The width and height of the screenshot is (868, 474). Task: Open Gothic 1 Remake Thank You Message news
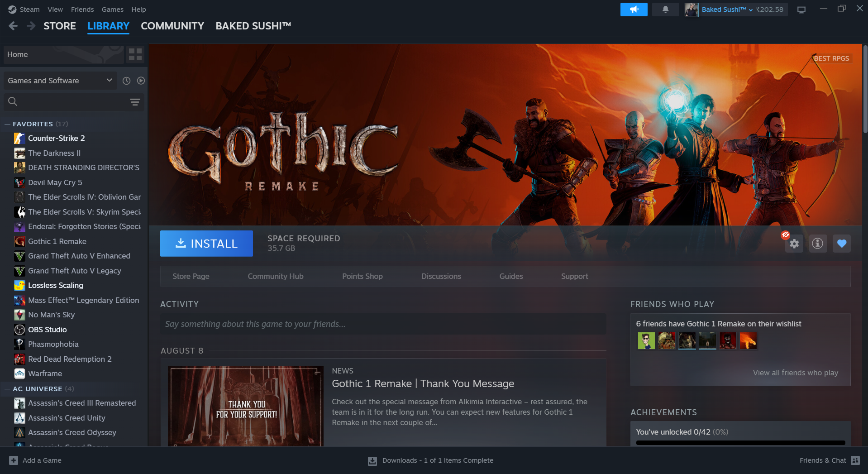(423, 384)
